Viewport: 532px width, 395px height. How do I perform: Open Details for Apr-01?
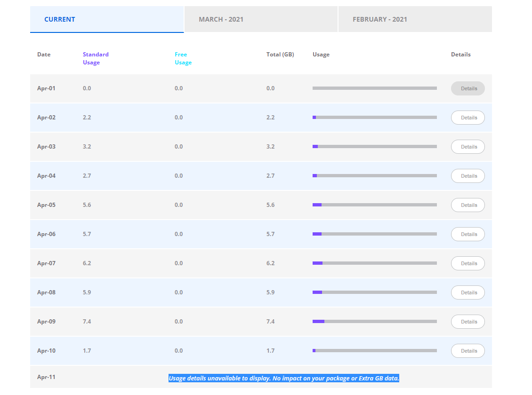pos(468,88)
